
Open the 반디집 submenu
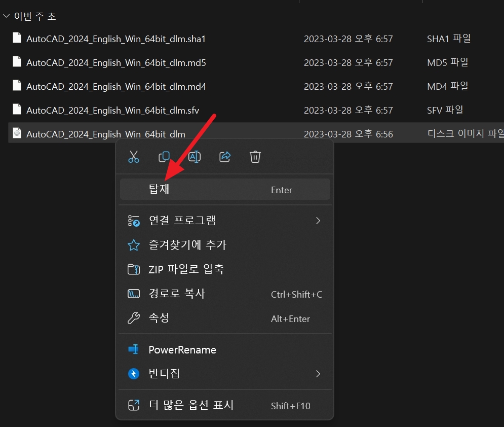click(225, 374)
